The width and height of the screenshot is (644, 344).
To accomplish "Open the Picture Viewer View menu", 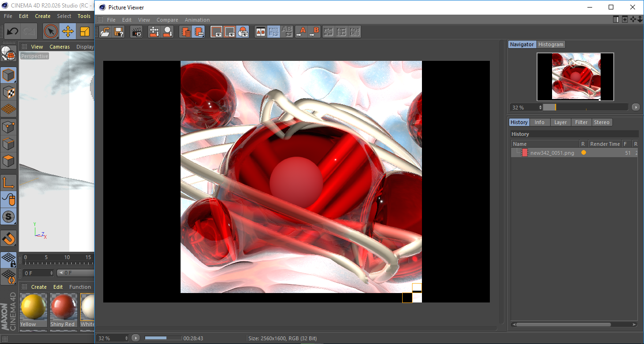I will click(x=144, y=20).
